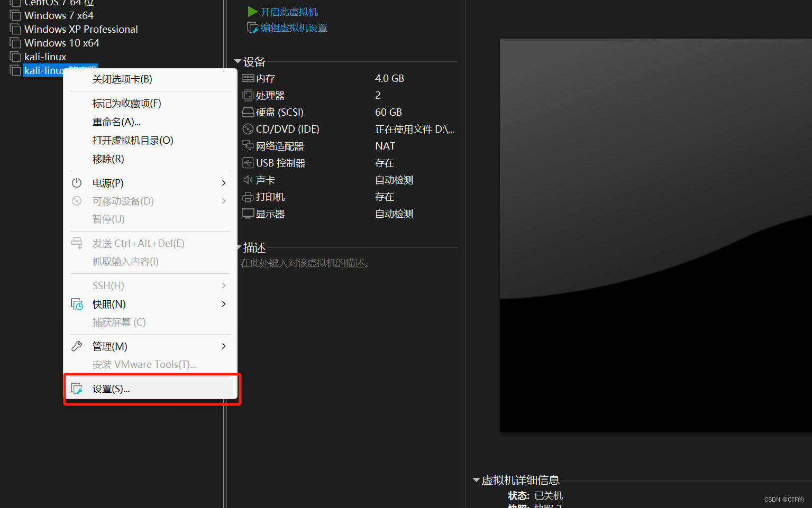Image resolution: width=812 pixels, height=508 pixels.
Task: Click the USB 控制器 device label
Action: [x=281, y=163]
